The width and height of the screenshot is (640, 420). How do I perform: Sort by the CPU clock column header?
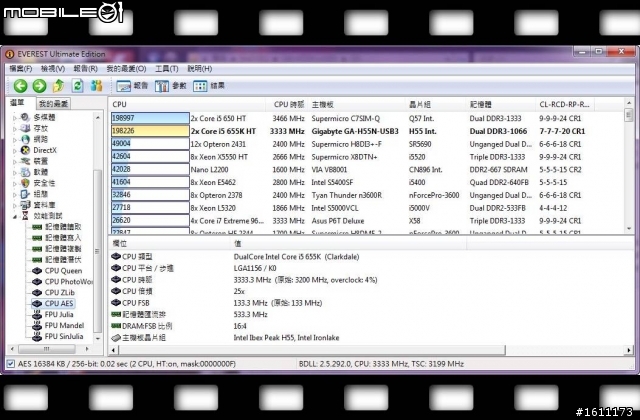pos(288,104)
